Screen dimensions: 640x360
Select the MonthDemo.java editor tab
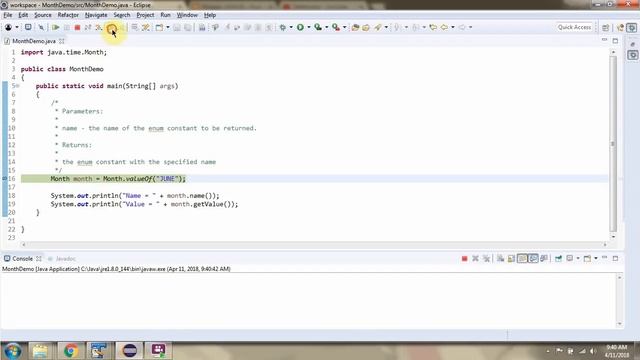point(33,41)
